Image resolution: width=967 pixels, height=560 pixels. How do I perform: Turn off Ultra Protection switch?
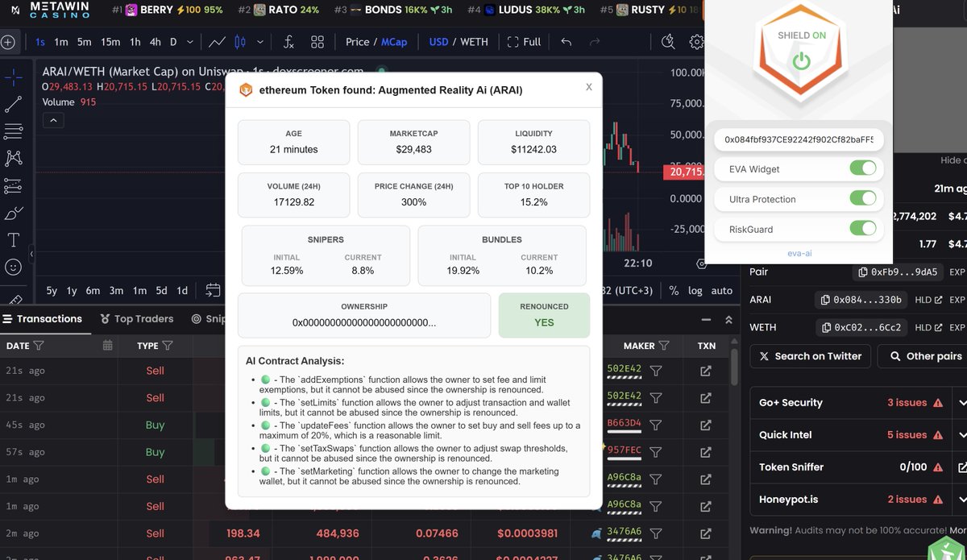point(862,199)
